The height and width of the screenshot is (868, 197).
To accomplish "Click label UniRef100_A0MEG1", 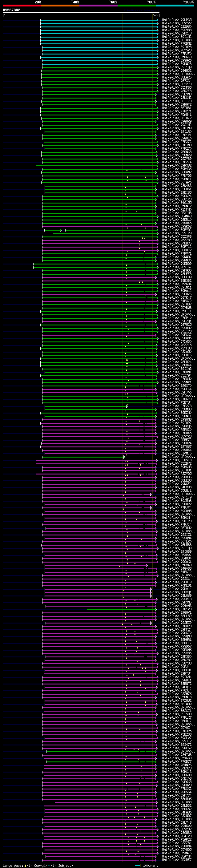I will (177, 586).
